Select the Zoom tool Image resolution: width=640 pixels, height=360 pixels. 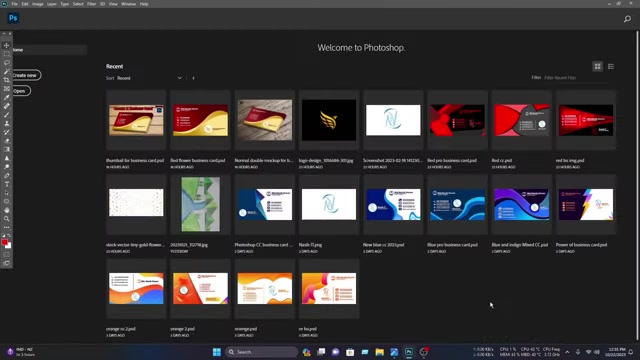[x=7, y=219]
